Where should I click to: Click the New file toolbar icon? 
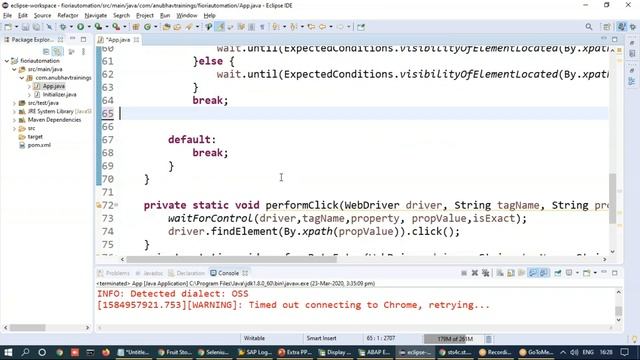8,27
